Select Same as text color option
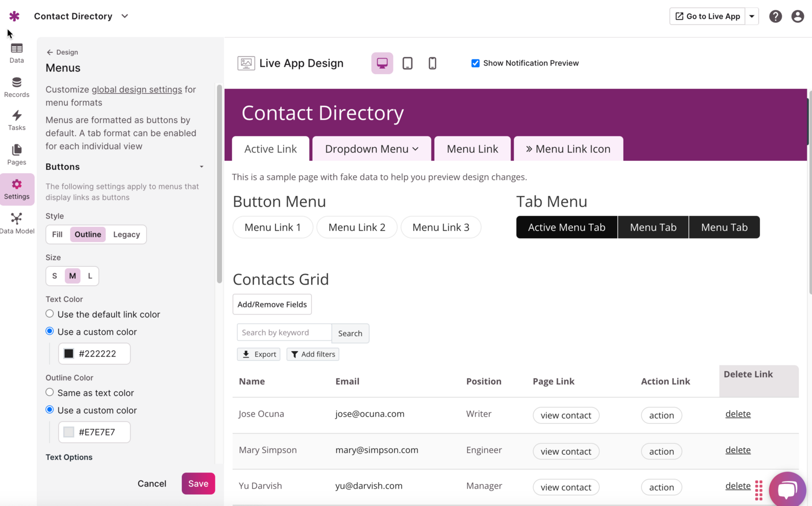 tap(50, 392)
